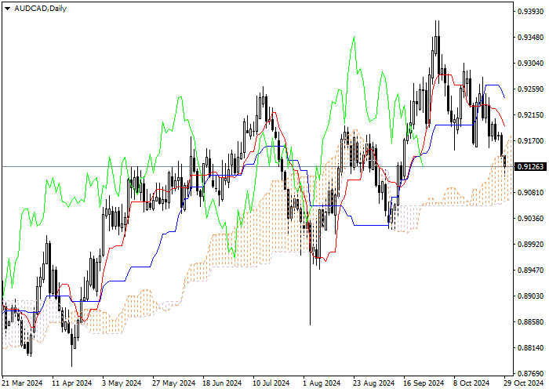Click the 8 Oct 2024 date label
Image resolution: width=549 pixels, height=392 pixels.
471,383
